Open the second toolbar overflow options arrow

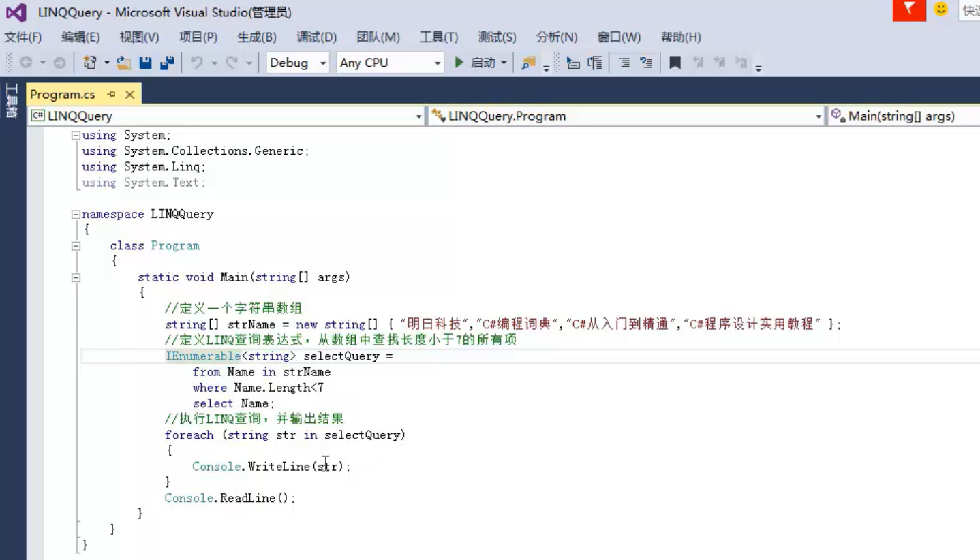coord(759,67)
